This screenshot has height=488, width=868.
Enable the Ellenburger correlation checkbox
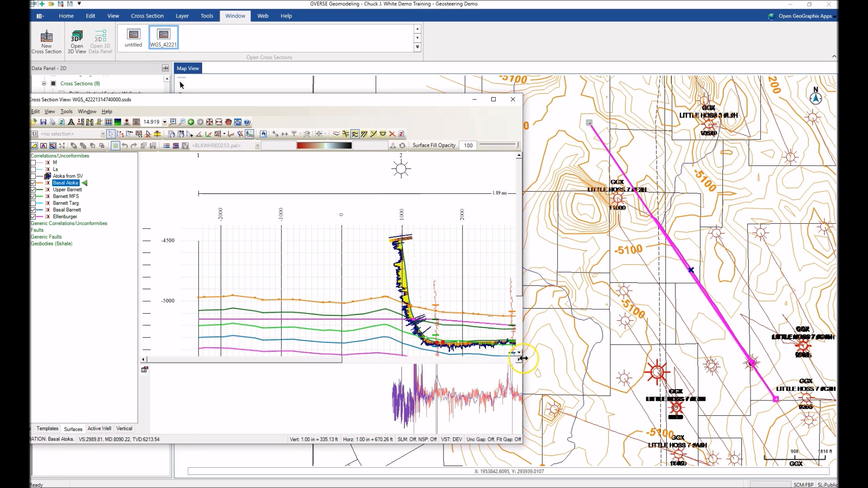pos(33,216)
